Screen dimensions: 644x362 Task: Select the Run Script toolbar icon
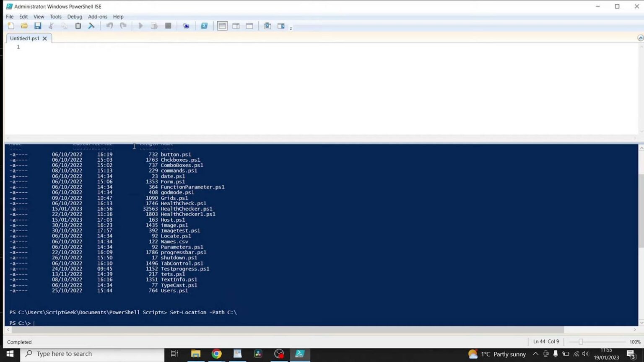(x=140, y=26)
